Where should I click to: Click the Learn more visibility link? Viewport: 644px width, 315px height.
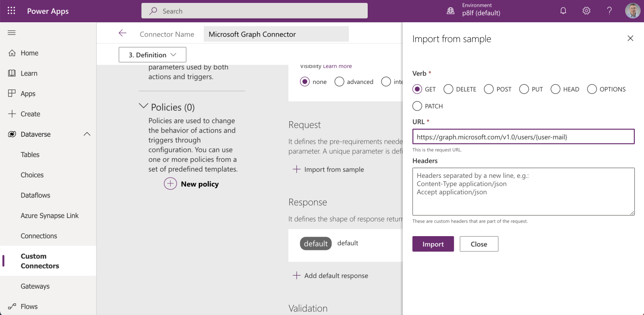click(x=338, y=66)
